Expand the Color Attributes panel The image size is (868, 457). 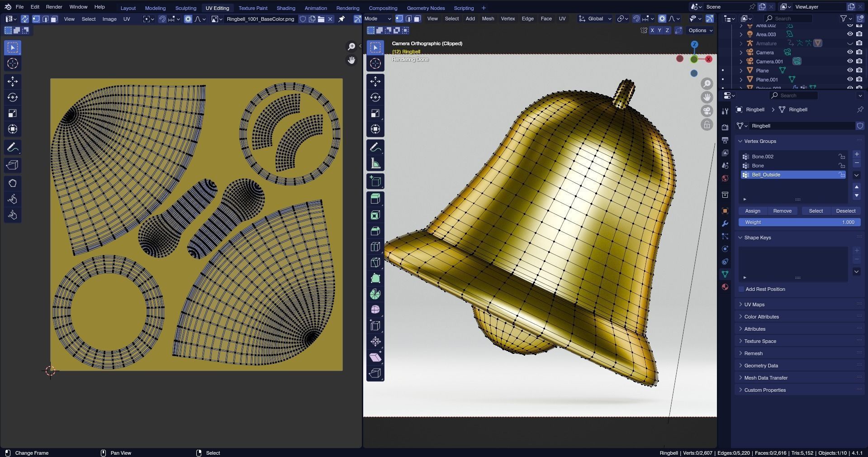[x=761, y=317]
